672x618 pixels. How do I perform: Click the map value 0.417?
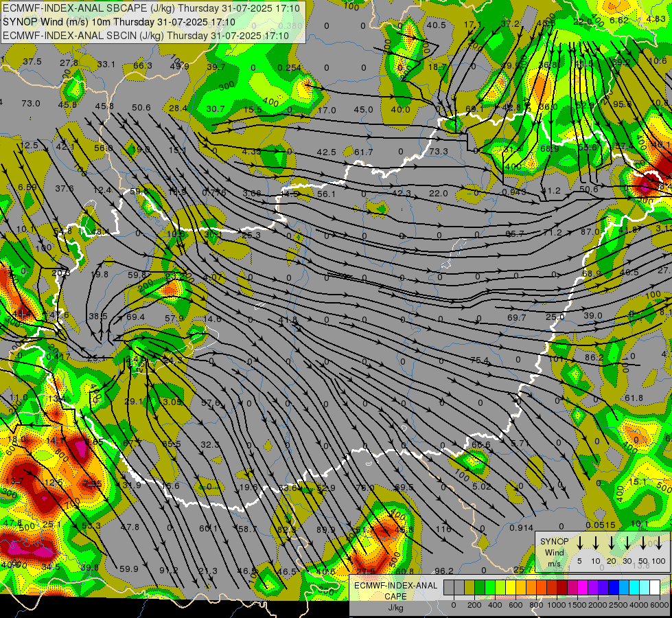58,357
